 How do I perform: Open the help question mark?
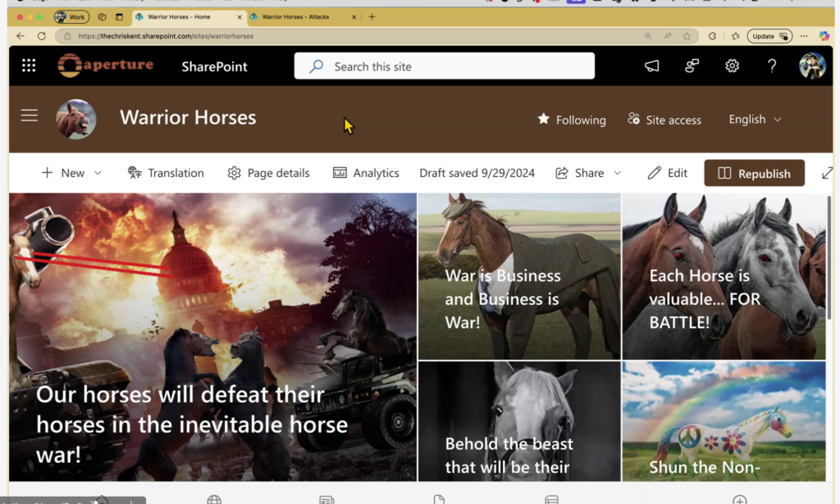pyautogui.click(x=772, y=66)
